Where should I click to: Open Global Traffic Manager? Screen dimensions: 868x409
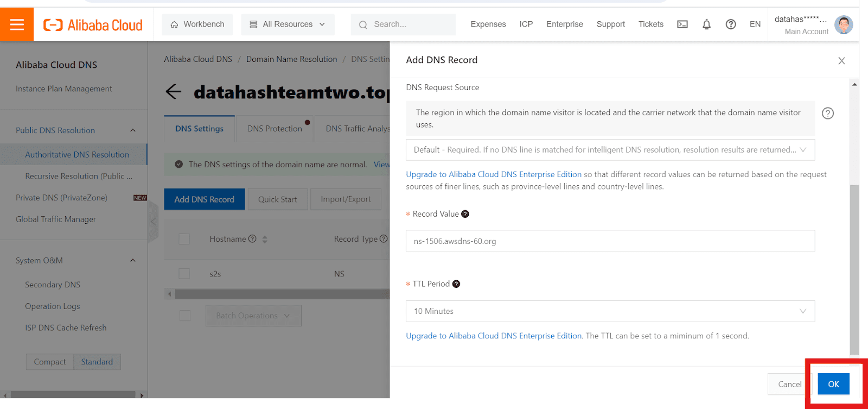click(x=56, y=219)
